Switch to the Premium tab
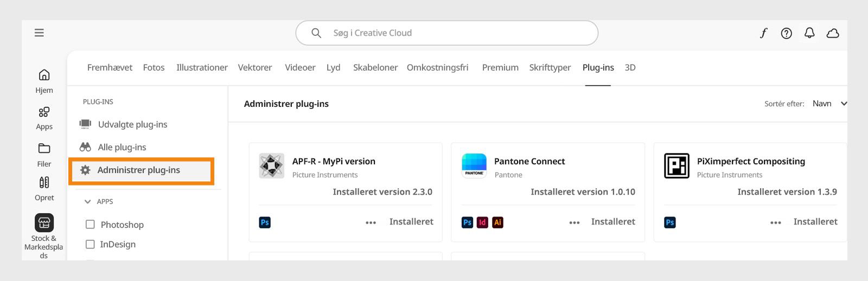This screenshot has width=868, height=281. pyautogui.click(x=500, y=67)
